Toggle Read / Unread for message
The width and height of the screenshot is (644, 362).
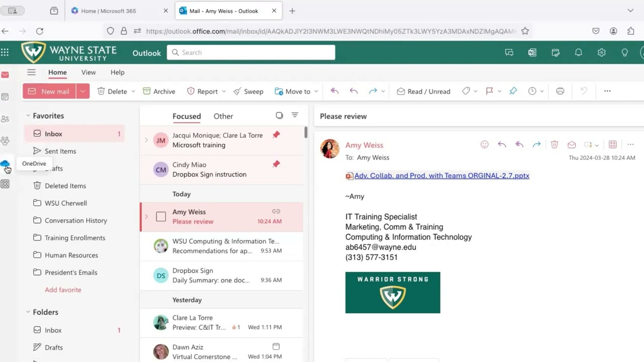click(x=423, y=91)
